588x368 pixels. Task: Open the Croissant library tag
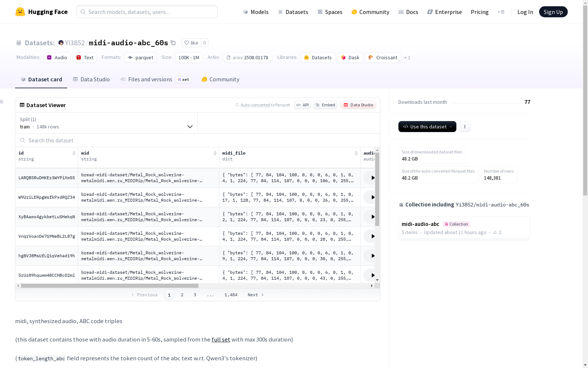[x=383, y=57]
